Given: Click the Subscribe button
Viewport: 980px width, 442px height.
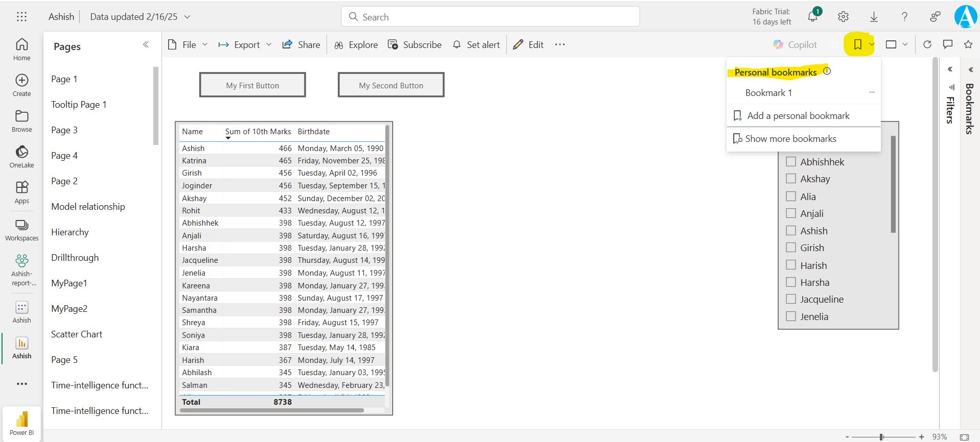Looking at the screenshot, I should 415,45.
